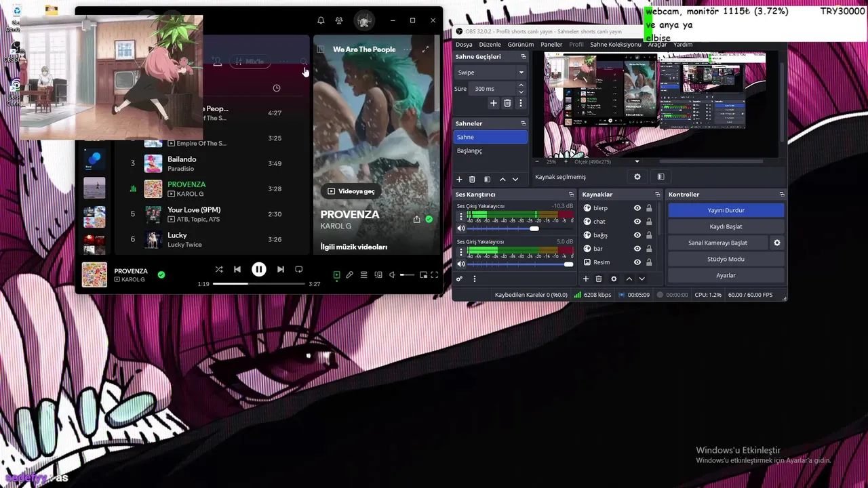Viewport: 868px width, 488px height.
Task: Open Ses Çıkış Yakalayıcısı options menu
Action: [461, 217]
